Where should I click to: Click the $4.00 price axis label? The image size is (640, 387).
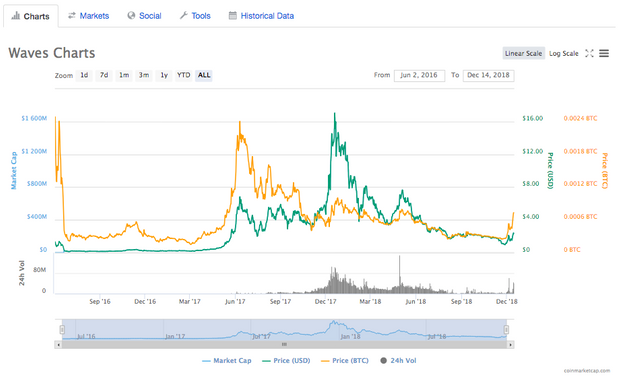[x=531, y=217]
